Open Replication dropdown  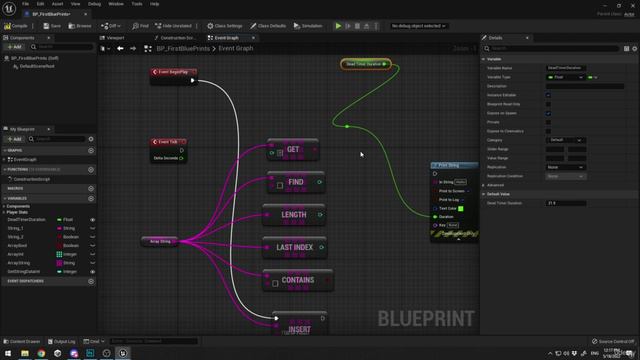(565, 167)
